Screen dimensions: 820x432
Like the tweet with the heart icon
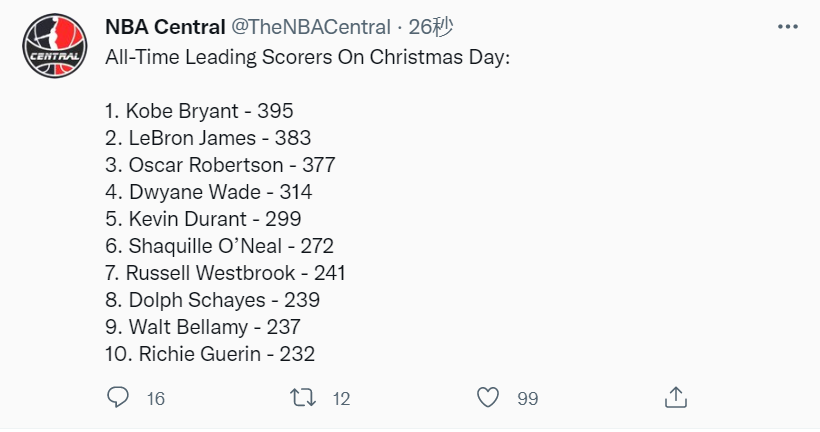tap(488, 397)
